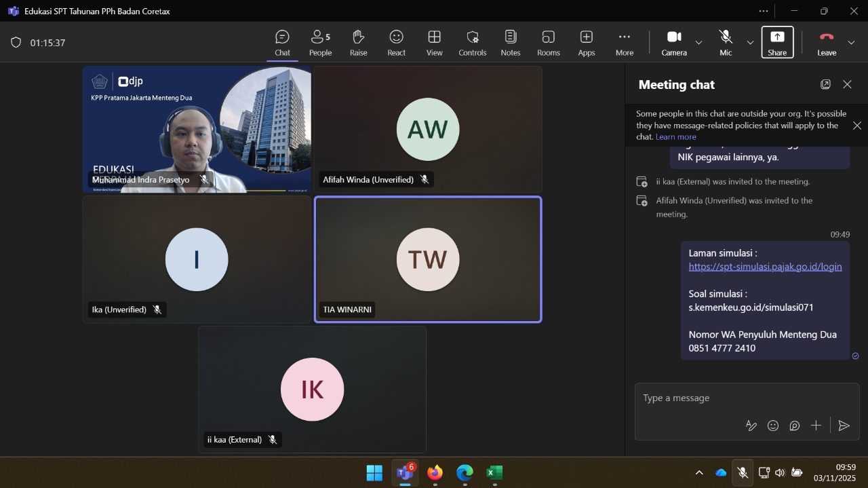Screen dimensions: 868x488
Task: Expand the Camera options arrow
Action: (698, 43)
